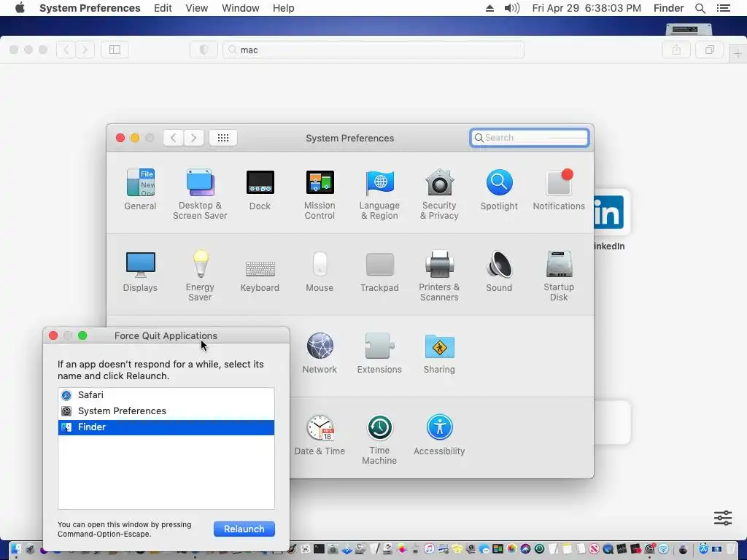Open the General preferences pane
Image resolution: width=747 pixels, height=560 pixels.
click(x=140, y=189)
